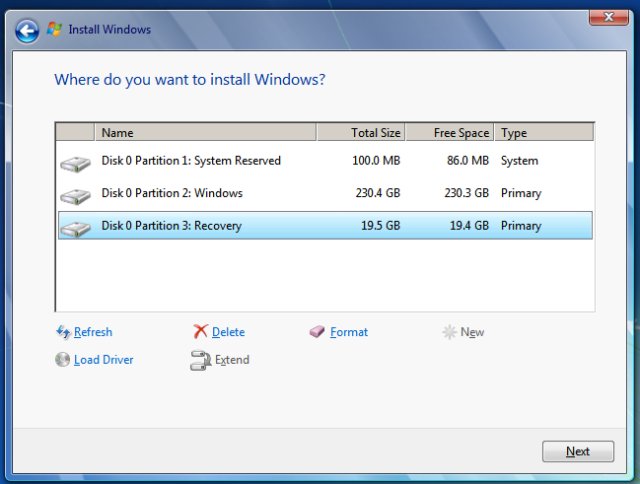Click the red X Delete icon
Viewport: 640px width, 484px height.
coord(200,331)
